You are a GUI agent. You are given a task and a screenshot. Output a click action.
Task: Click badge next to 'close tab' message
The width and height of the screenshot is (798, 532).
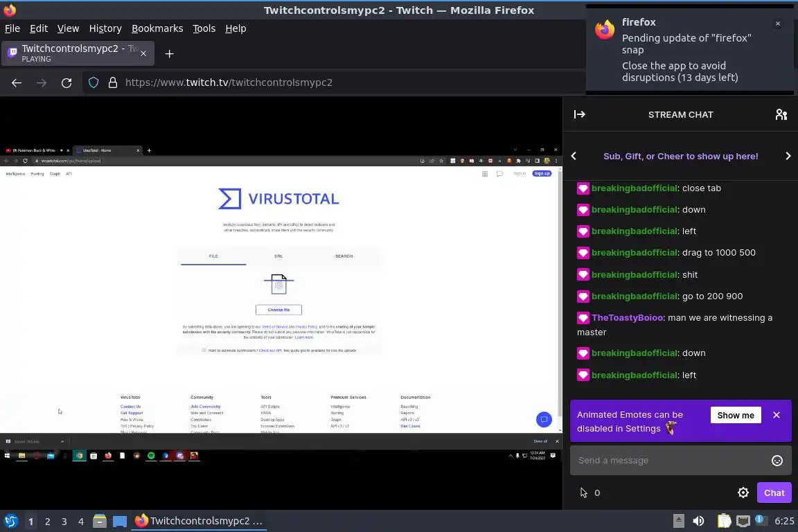583,188
